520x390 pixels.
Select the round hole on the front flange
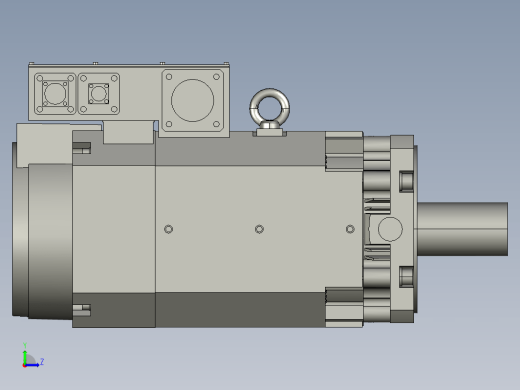tap(390, 229)
